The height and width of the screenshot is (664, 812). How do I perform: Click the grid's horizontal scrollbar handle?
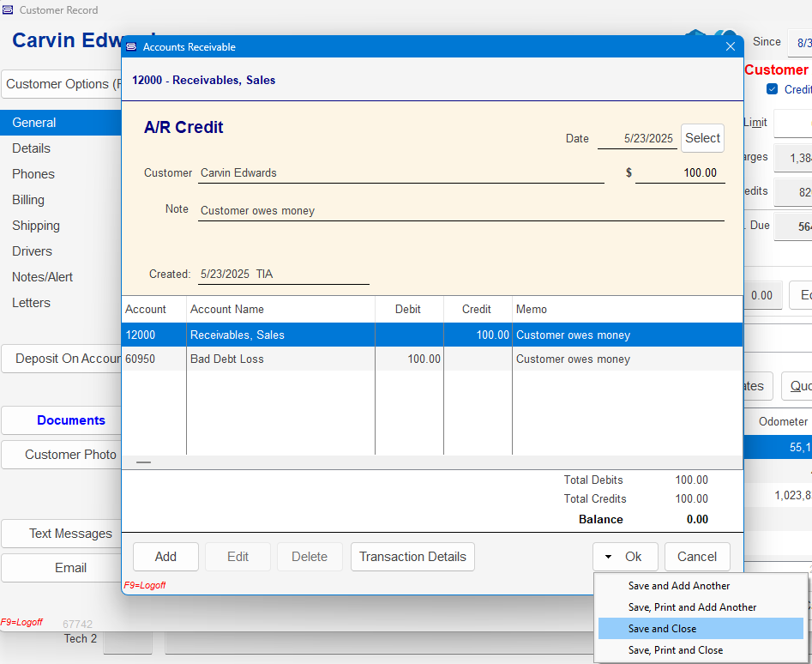click(143, 462)
